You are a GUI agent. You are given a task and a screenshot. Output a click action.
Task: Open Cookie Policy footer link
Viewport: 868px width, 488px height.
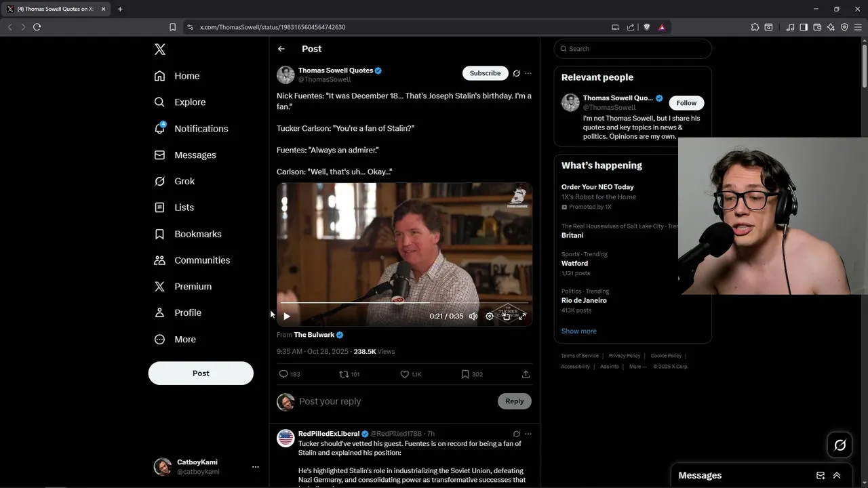(666, 356)
